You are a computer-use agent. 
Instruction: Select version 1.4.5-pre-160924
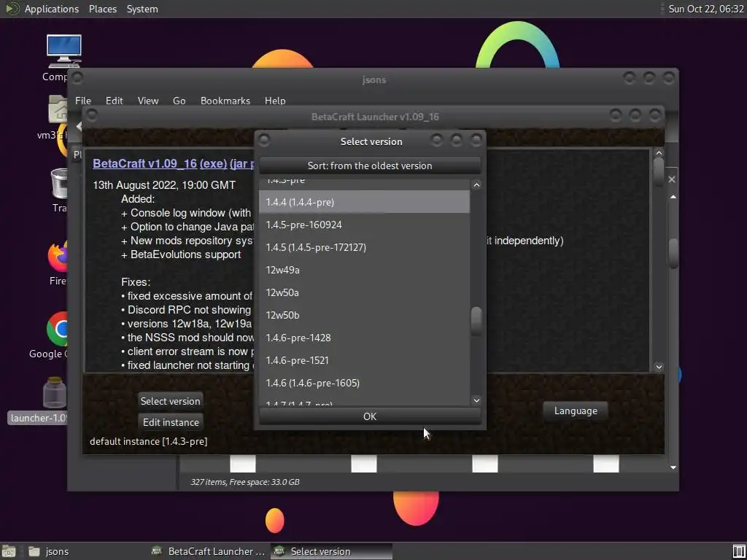pos(365,225)
